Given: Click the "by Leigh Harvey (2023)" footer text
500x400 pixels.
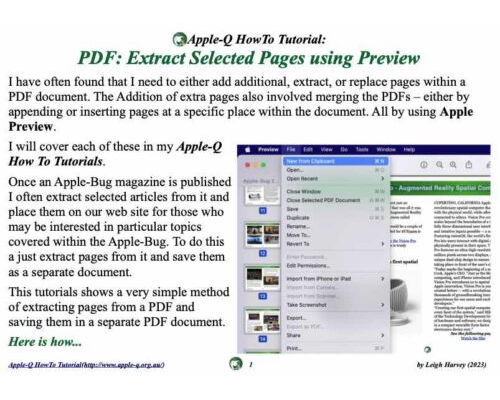Looking at the screenshot, I should point(451,365).
